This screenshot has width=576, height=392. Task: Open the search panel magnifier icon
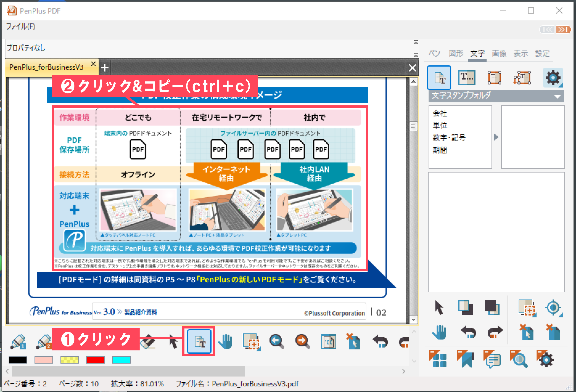[519, 359]
